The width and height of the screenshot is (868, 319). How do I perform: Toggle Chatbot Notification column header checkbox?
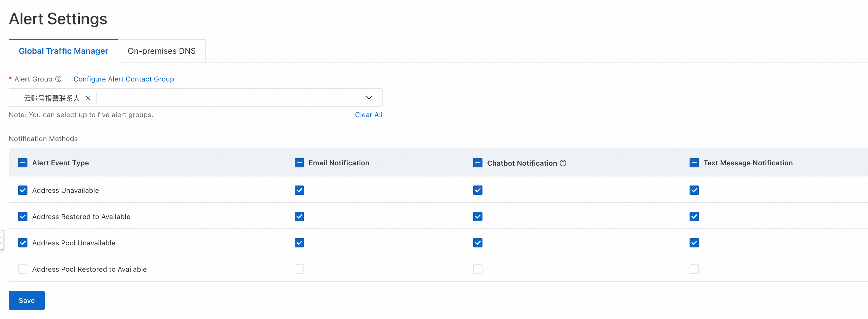(x=478, y=163)
